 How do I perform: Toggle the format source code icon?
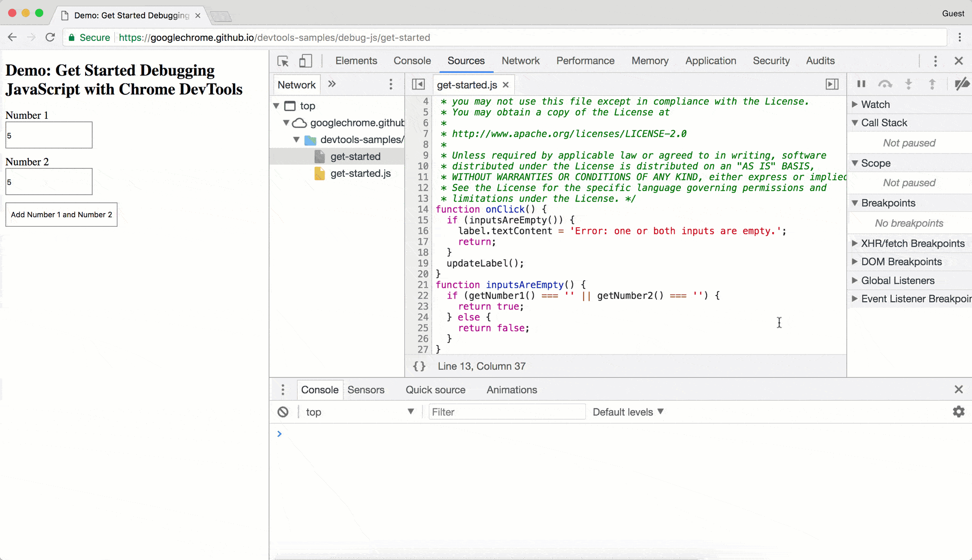[x=419, y=366]
